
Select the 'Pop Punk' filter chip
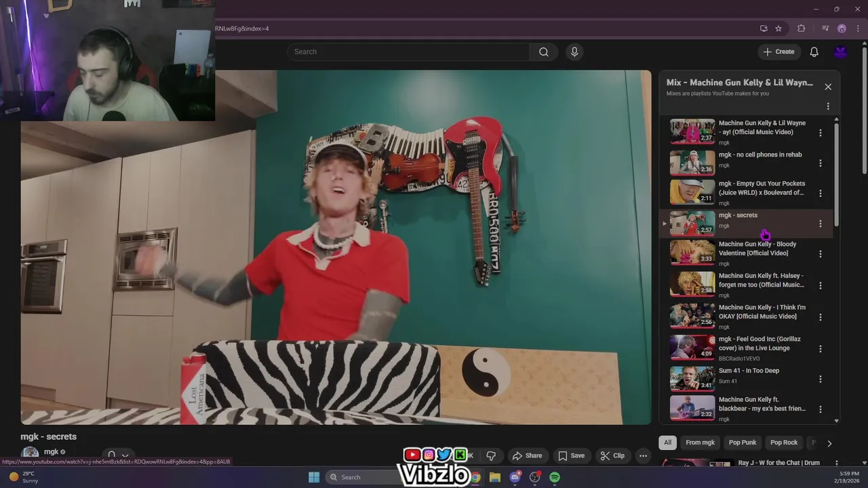point(743,443)
